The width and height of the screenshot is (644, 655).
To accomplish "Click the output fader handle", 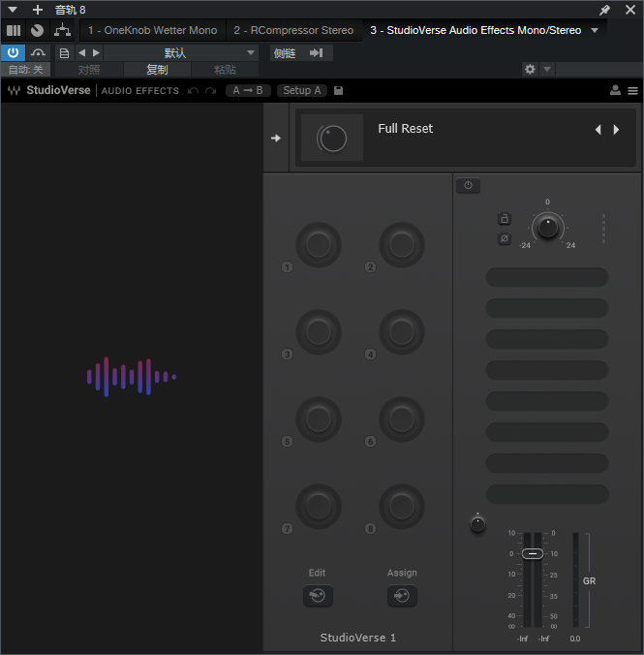I will pos(533,553).
